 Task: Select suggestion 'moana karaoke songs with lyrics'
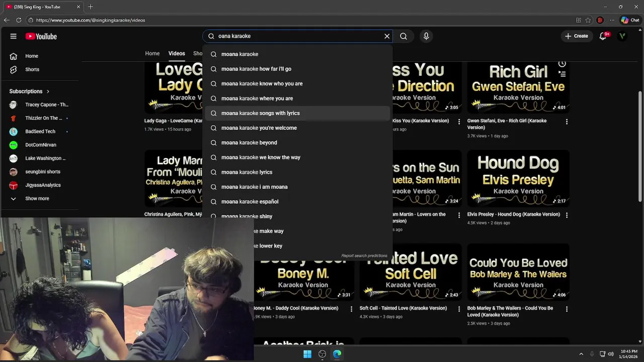click(x=297, y=113)
